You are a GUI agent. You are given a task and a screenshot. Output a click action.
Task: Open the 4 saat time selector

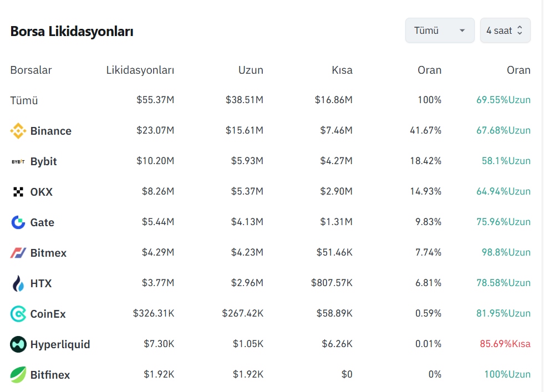500,30
